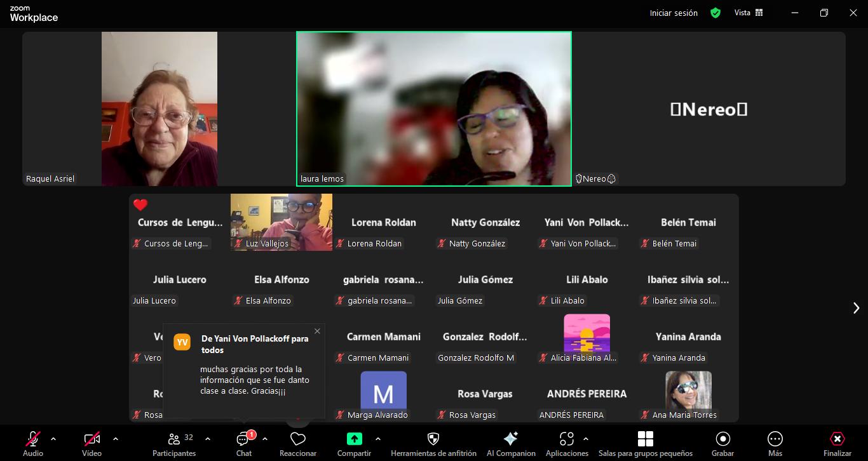
Task: Open the Más options menu
Action: pos(775,443)
